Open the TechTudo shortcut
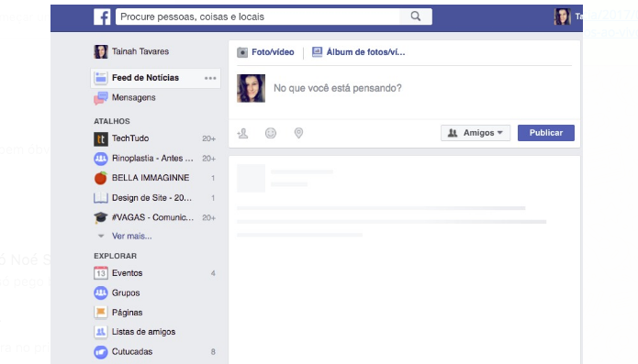 [x=130, y=138]
